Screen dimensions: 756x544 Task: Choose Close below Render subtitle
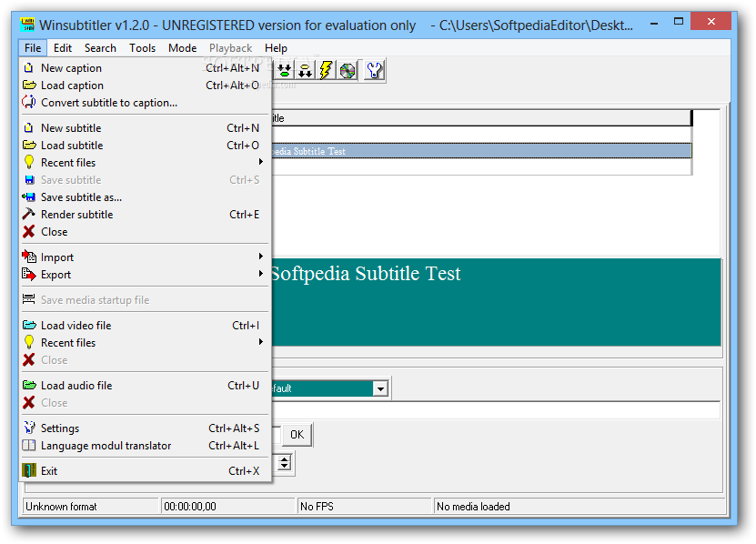click(144, 232)
